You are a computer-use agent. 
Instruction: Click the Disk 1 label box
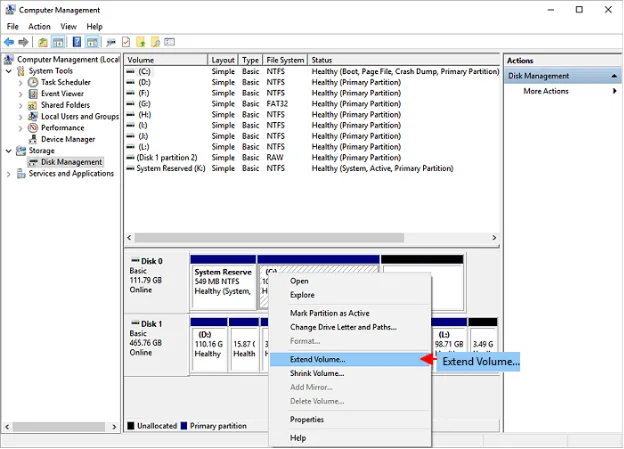[x=157, y=345]
